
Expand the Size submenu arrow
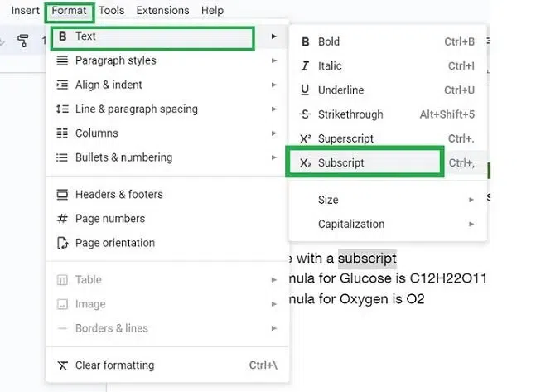click(471, 200)
